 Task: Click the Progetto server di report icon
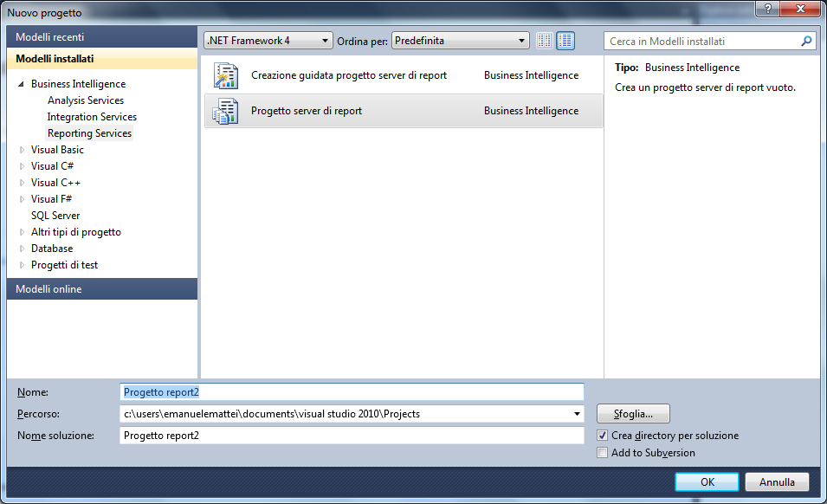point(225,112)
